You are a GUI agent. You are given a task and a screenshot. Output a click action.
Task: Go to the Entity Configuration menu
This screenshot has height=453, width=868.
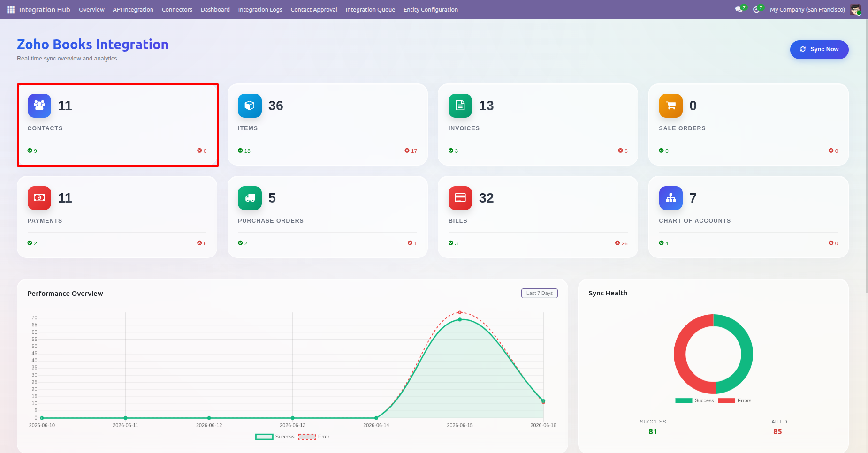431,9
